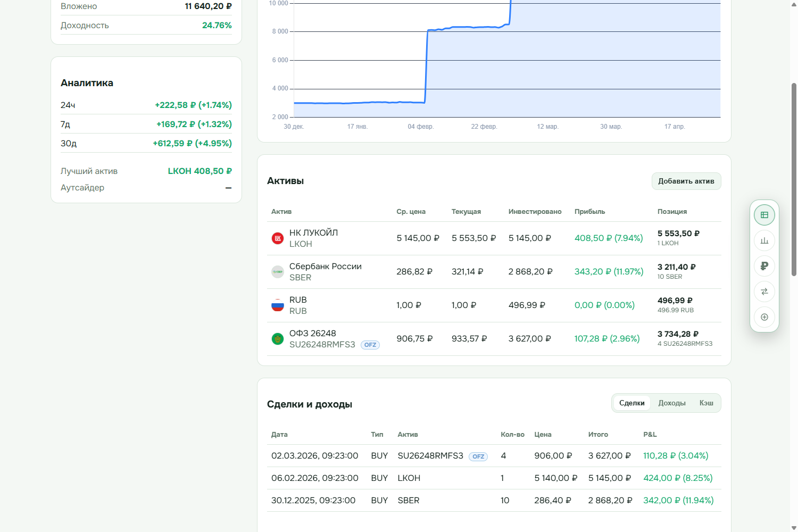Click the P&L column header in deals
The width and height of the screenshot is (798, 532).
(x=650, y=434)
